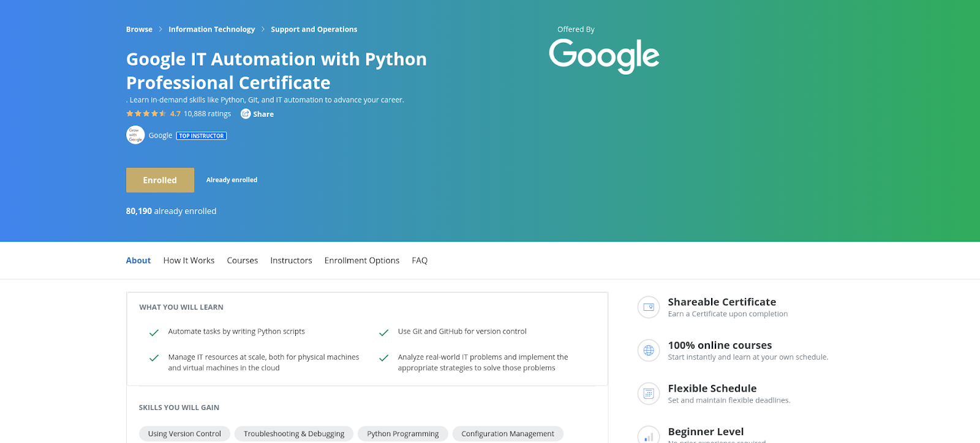Click the Beginner Level bar chart icon
Screen dimensions: 980x443
[649, 436]
